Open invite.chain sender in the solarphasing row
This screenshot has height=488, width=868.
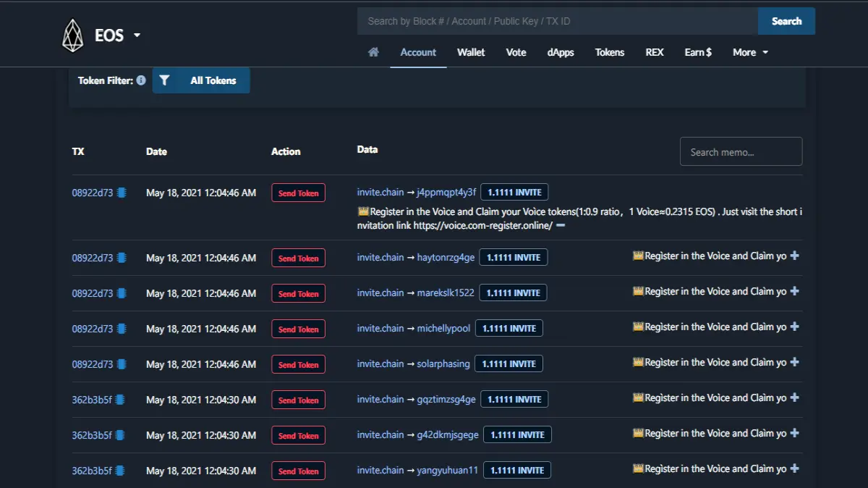(380, 363)
